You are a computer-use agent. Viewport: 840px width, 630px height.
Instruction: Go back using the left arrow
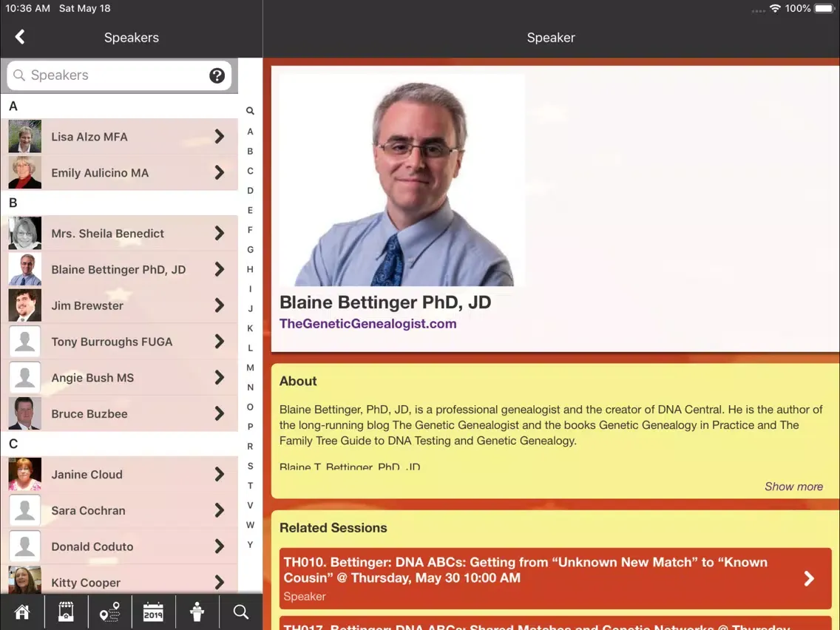tap(20, 37)
